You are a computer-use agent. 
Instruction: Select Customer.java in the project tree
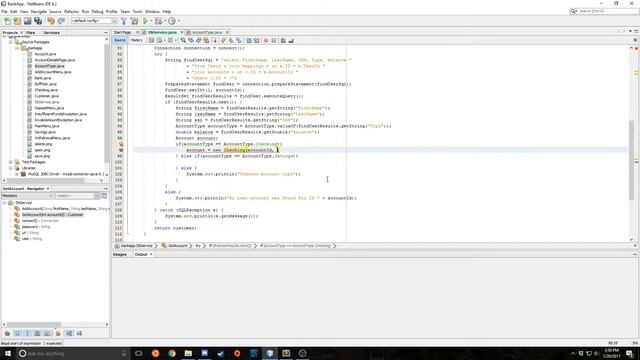coord(47,96)
